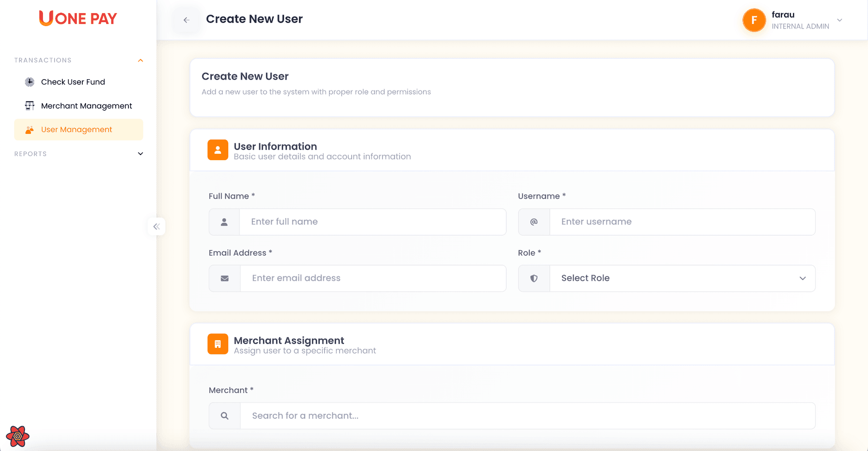
Task: Click the back arrow beside Create New User
Action: coord(186,20)
